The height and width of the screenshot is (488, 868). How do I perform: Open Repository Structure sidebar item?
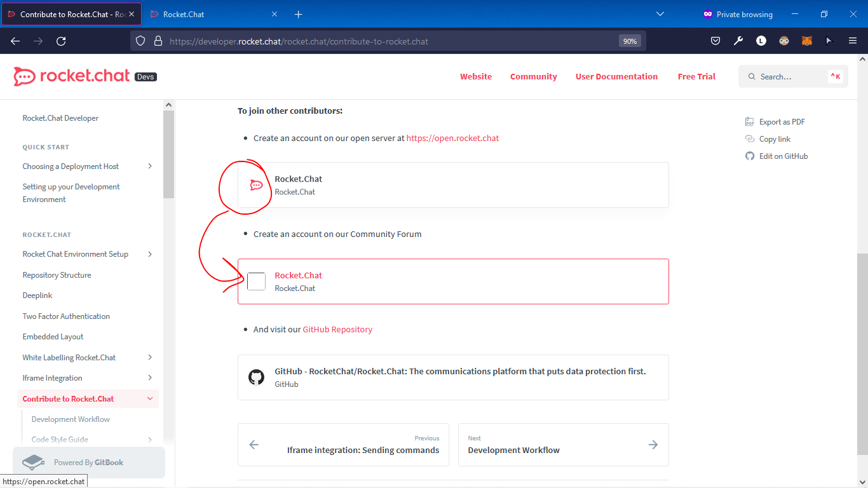click(x=57, y=275)
